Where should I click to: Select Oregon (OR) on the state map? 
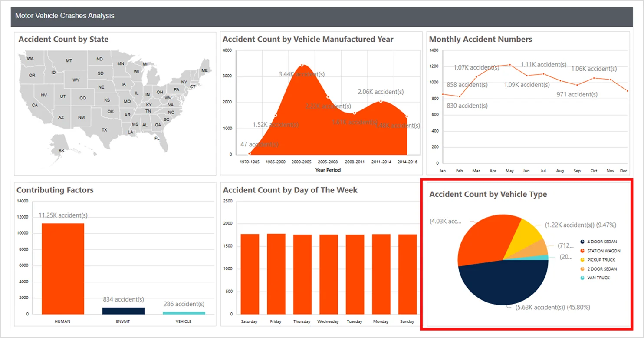[x=32, y=75]
